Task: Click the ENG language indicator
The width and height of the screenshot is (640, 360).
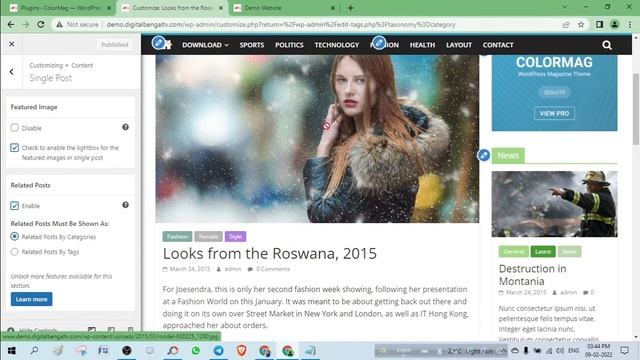Action: point(573,351)
